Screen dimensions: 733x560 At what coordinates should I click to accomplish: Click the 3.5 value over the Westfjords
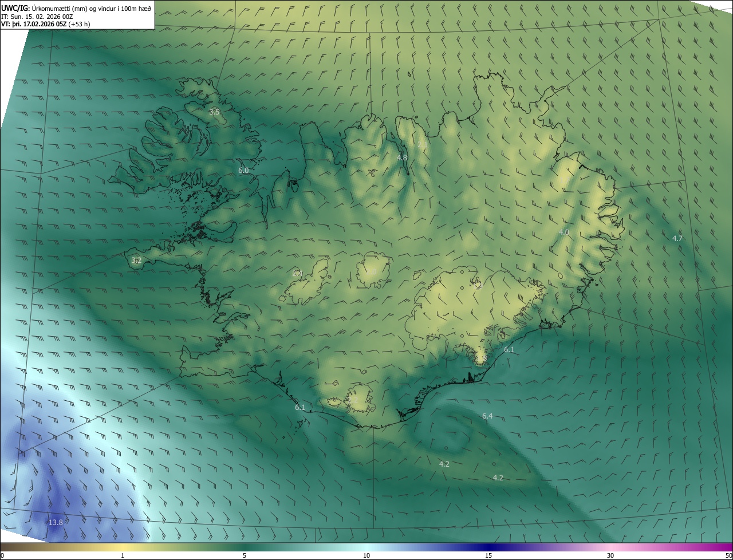[x=214, y=112]
